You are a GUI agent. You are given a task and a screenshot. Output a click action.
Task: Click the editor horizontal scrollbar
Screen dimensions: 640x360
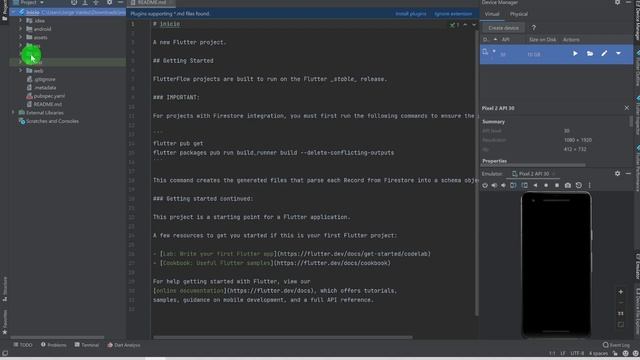click(x=283, y=337)
